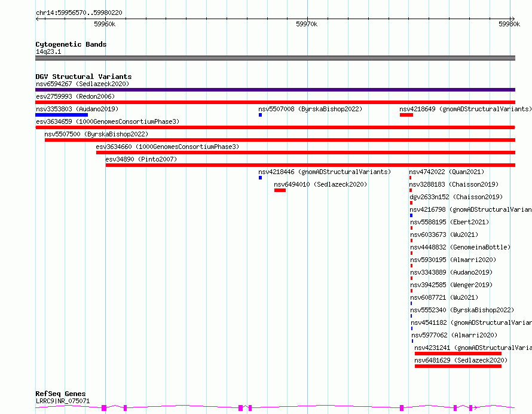Click nsv4218446 (gnomADStructuralVariants) label
This screenshot has width=532, height=414.
[x=325, y=172]
